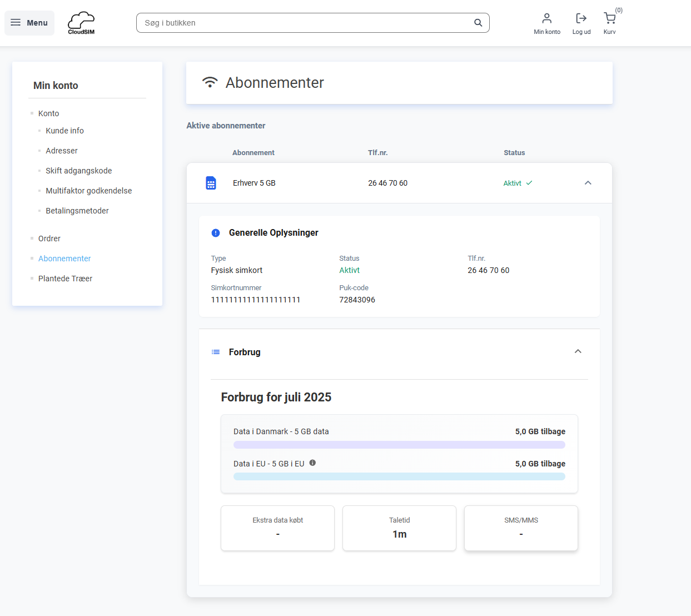
Task: Open Kunde info page
Action: [x=65, y=131]
